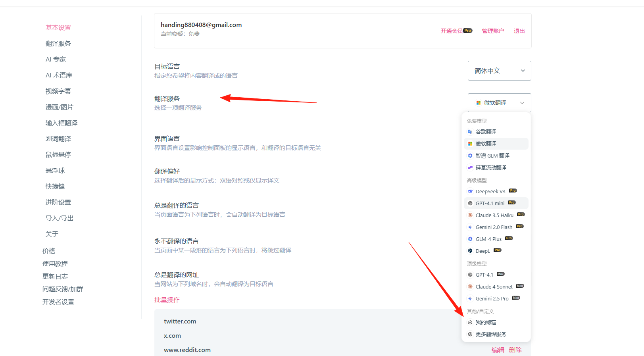The height and width of the screenshot is (356, 644).
Task: Click the Google Translate icon in dropdown list
Action: tap(470, 132)
